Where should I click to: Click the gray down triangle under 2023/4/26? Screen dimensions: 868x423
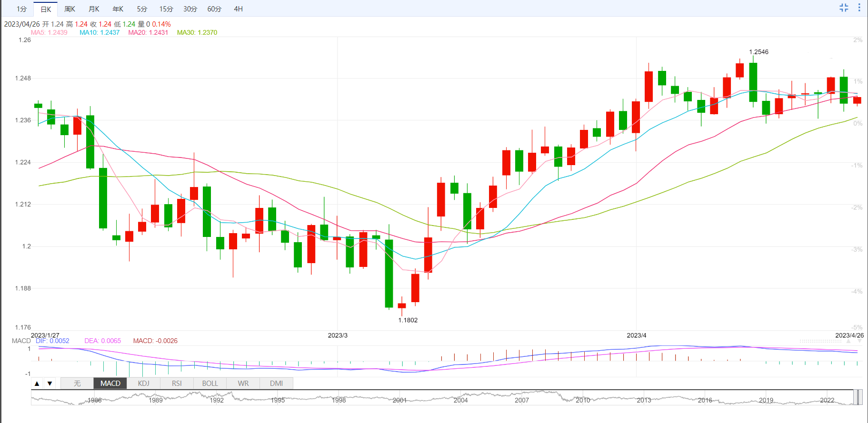859,341
